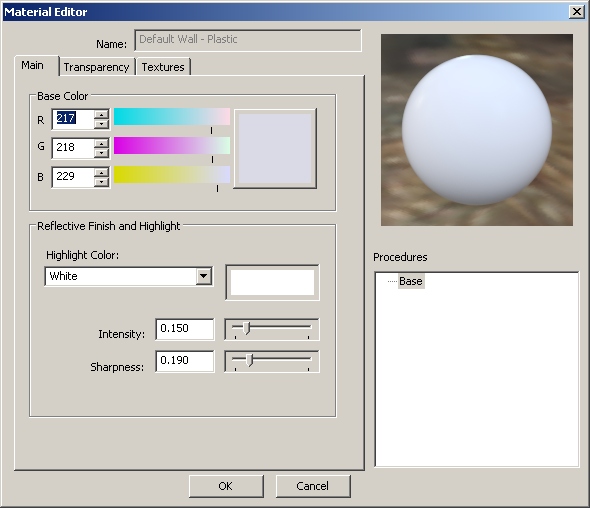The image size is (590, 508).
Task: Click the Cancel button
Action: (313, 486)
